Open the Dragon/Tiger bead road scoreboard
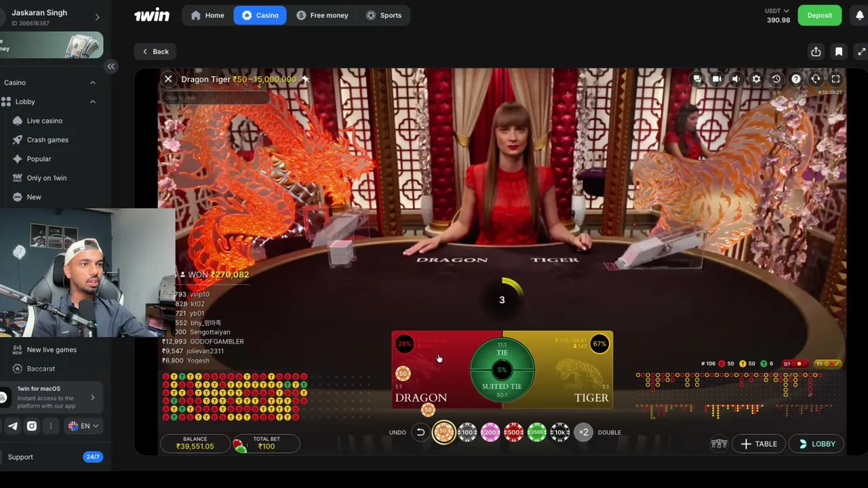The image size is (868, 488). point(235,396)
